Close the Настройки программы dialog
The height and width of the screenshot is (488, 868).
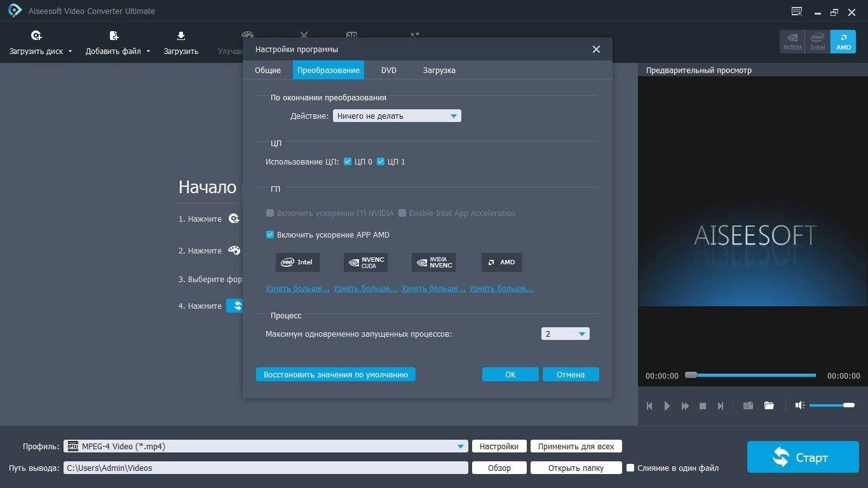596,50
